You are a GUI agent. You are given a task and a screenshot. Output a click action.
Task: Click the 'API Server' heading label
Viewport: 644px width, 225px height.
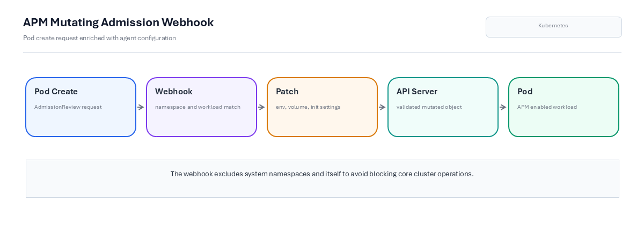pyautogui.click(x=417, y=92)
